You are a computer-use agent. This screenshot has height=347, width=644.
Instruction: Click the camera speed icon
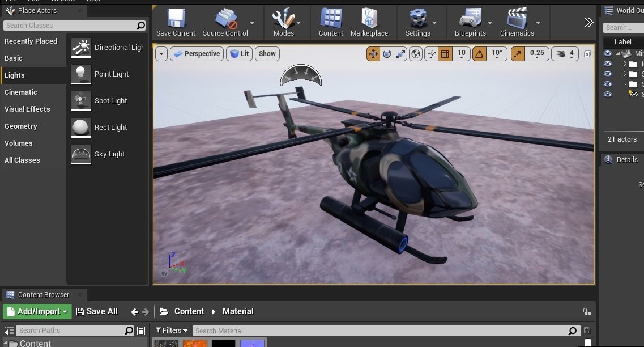tap(561, 54)
